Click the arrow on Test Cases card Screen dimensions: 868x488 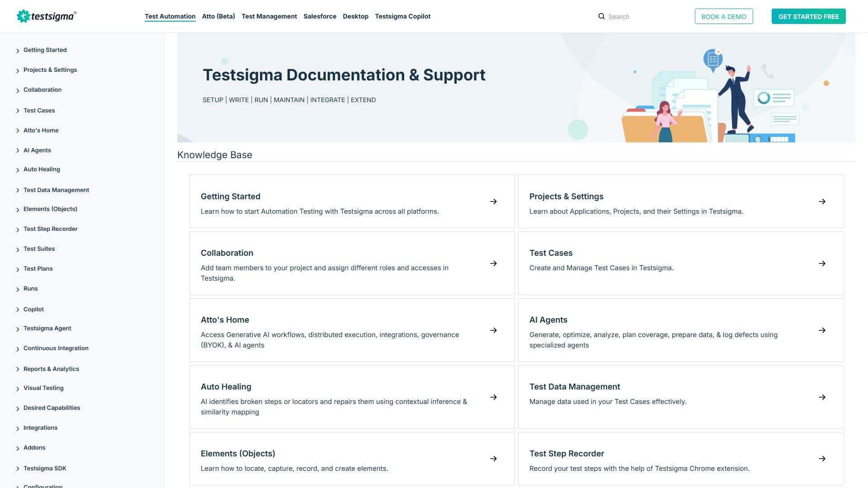point(822,263)
